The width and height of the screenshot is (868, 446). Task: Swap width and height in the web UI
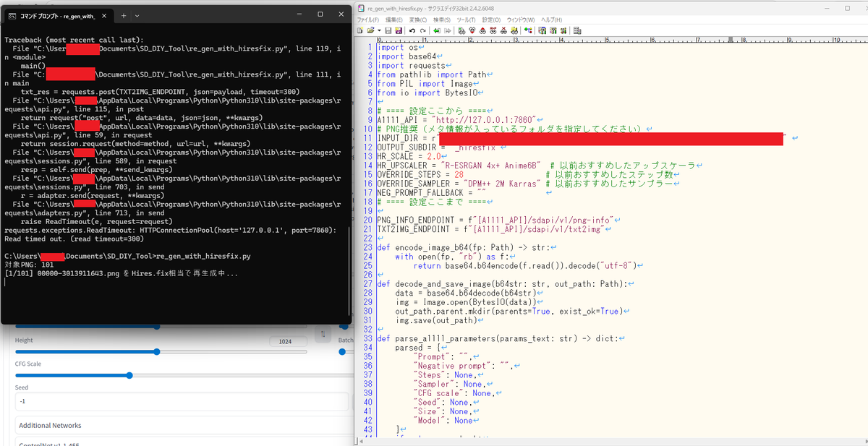pyautogui.click(x=323, y=334)
